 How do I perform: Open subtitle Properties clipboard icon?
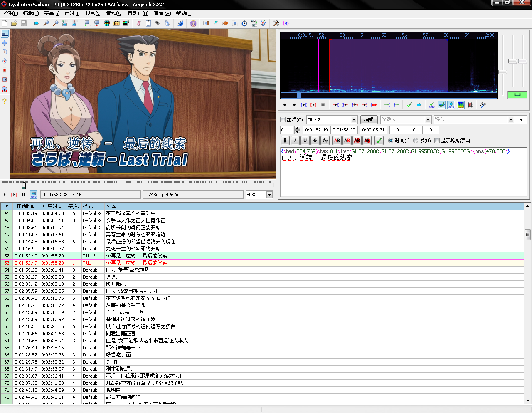[148, 23]
